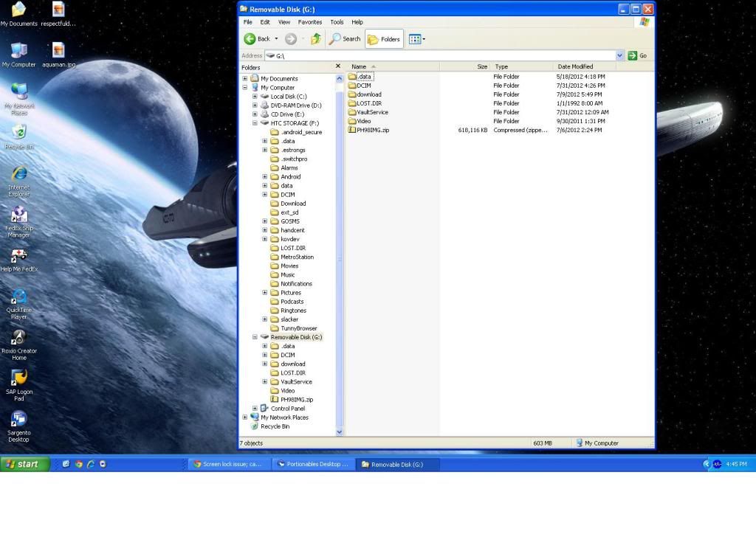756x537 pixels.
Task: Open the Views toolbar dropdown icon
Action: [416, 39]
